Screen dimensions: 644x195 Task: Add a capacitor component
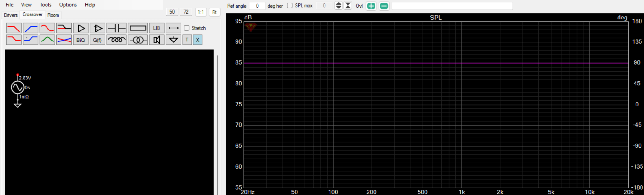point(116,28)
